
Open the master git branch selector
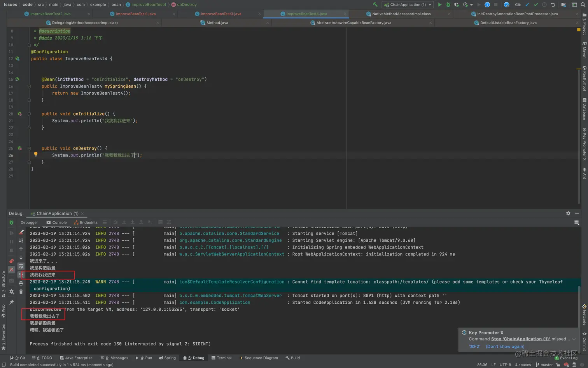(544, 365)
